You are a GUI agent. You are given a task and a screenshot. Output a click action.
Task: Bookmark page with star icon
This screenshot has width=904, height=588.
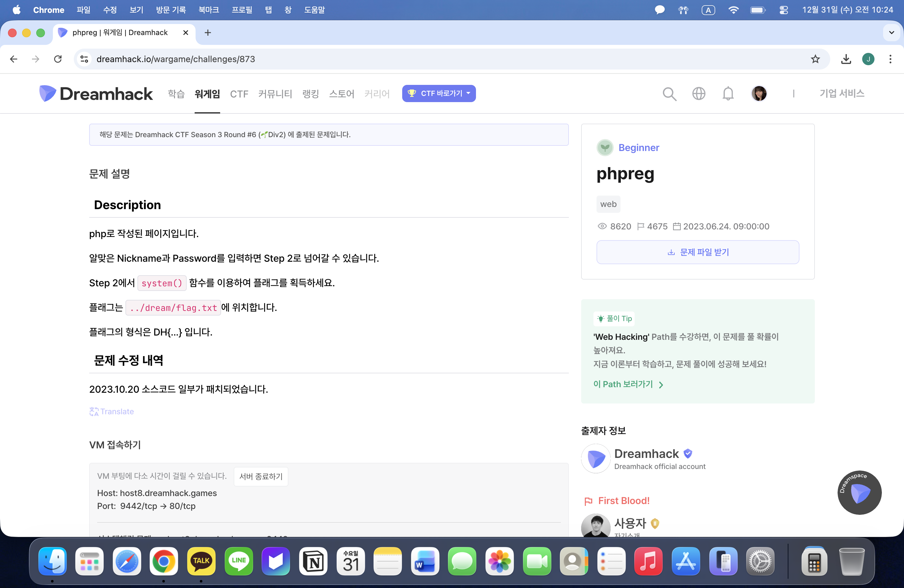[x=815, y=59]
